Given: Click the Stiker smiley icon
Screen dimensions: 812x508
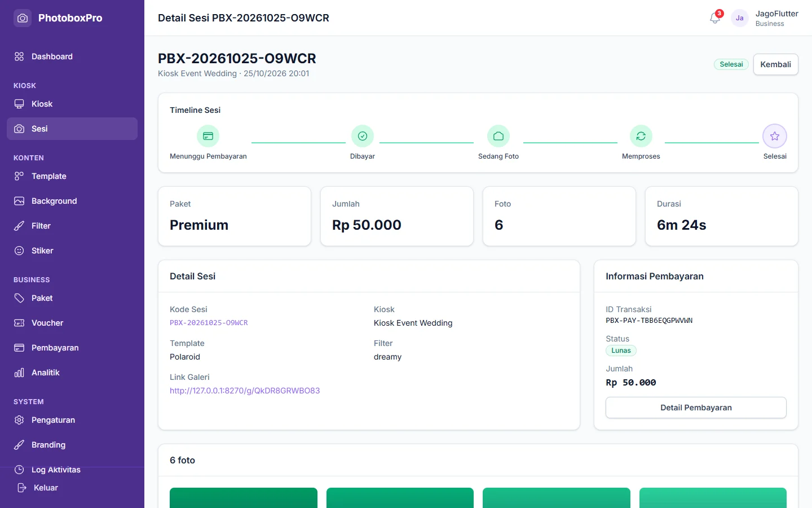Looking at the screenshot, I should tap(19, 251).
